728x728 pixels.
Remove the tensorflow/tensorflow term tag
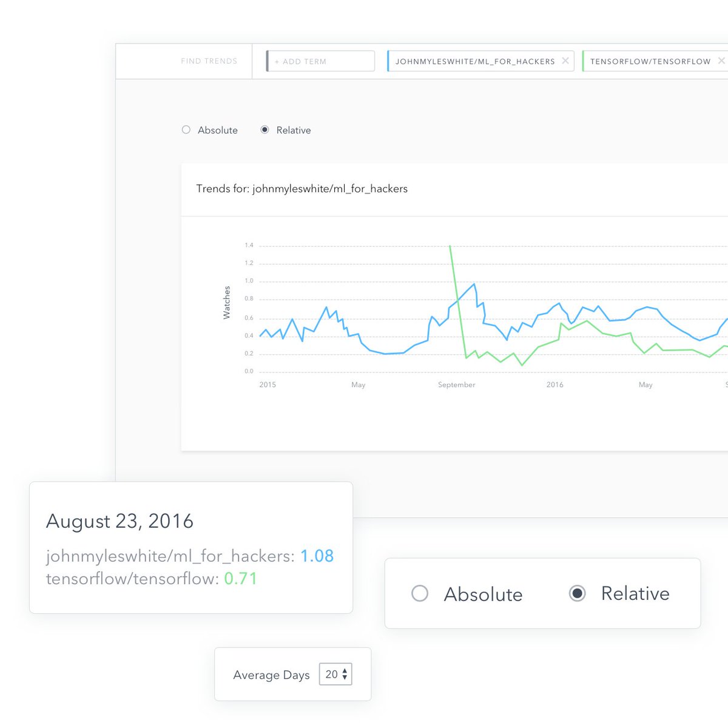tap(721, 61)
